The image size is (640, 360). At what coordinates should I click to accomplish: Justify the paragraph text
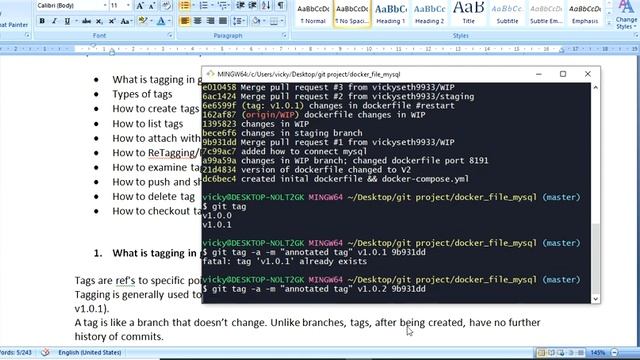223,21
